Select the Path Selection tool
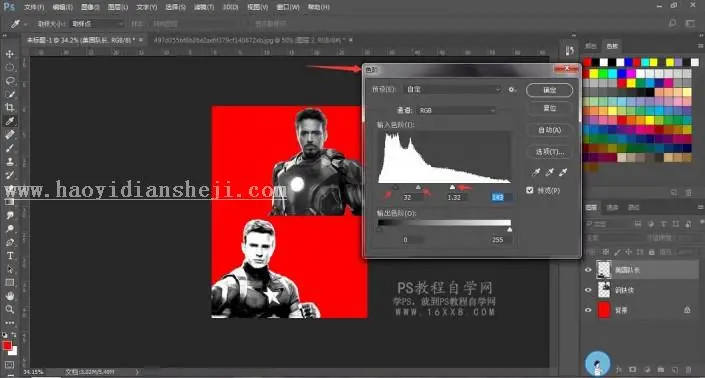This screenshot has width=705, height=378. tap(9, 269)
